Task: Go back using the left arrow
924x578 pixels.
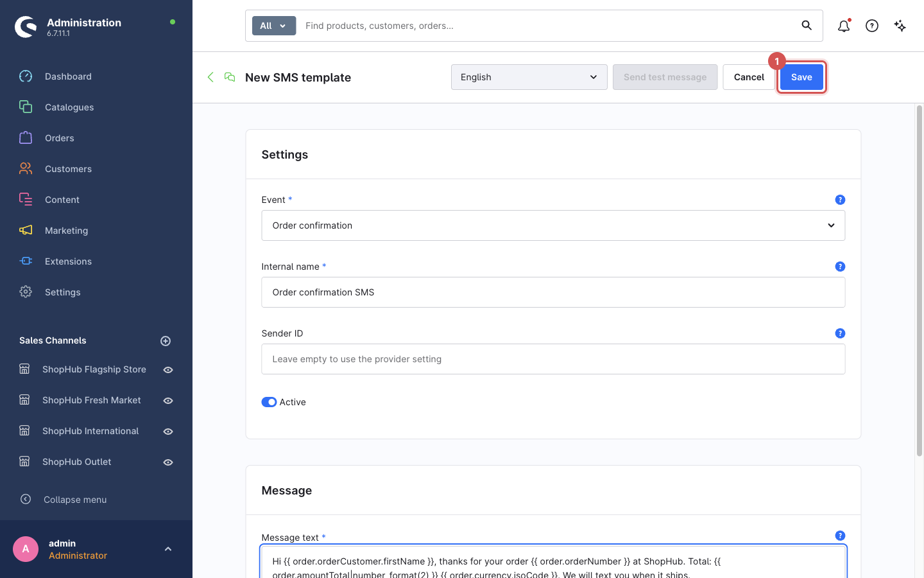Action: click(210, 77)
